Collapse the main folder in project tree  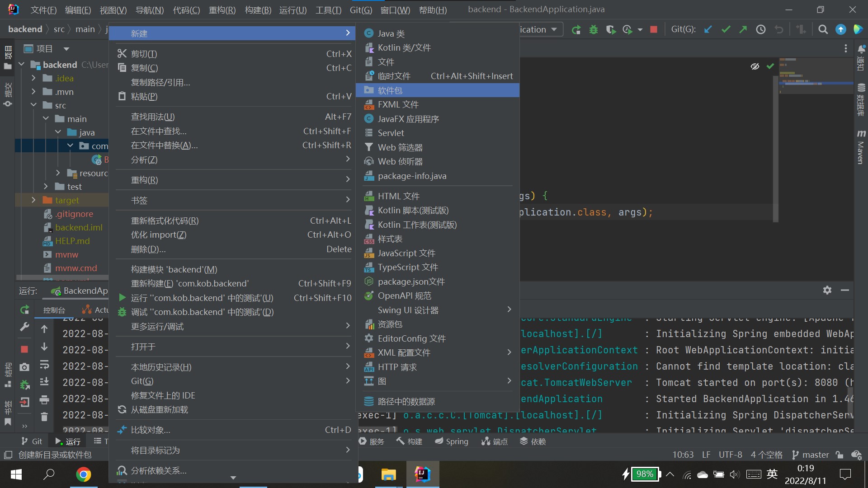46,119
